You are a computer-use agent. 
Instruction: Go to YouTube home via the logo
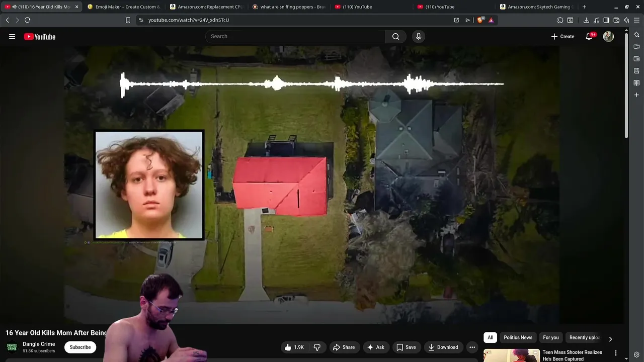pos(40,36)
